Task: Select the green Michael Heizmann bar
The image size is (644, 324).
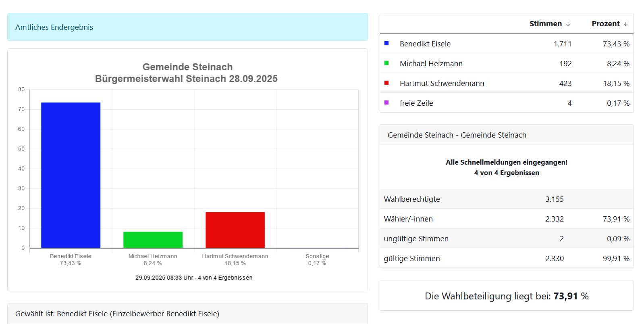Action: pos(153,240)
